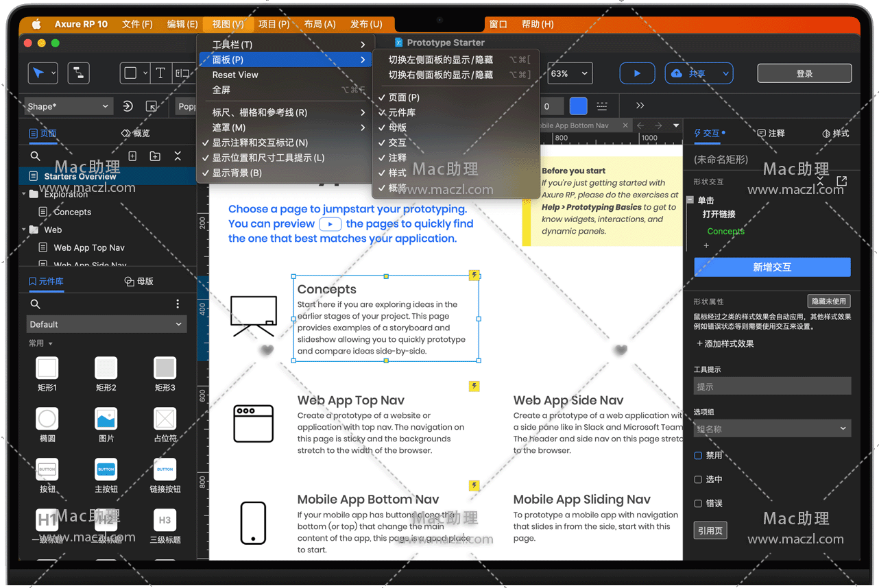879x588 pixels.
Task: Click the preview play button
Action: point(637,73)
